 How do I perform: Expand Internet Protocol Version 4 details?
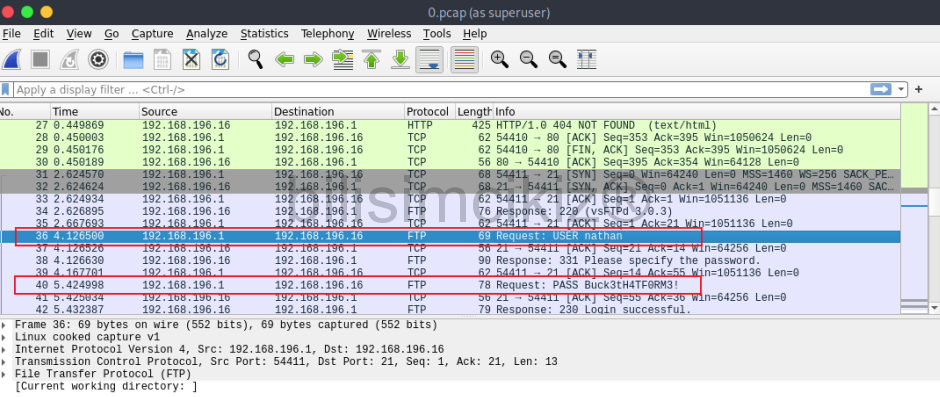point(5,350)
